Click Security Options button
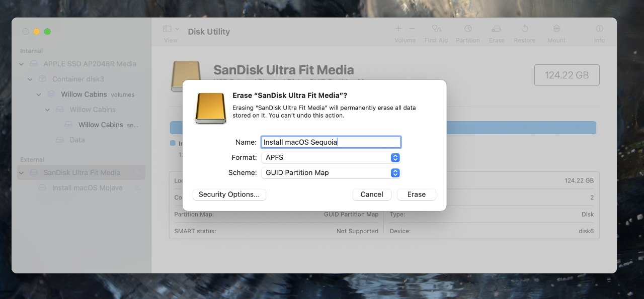 [229, 194]
